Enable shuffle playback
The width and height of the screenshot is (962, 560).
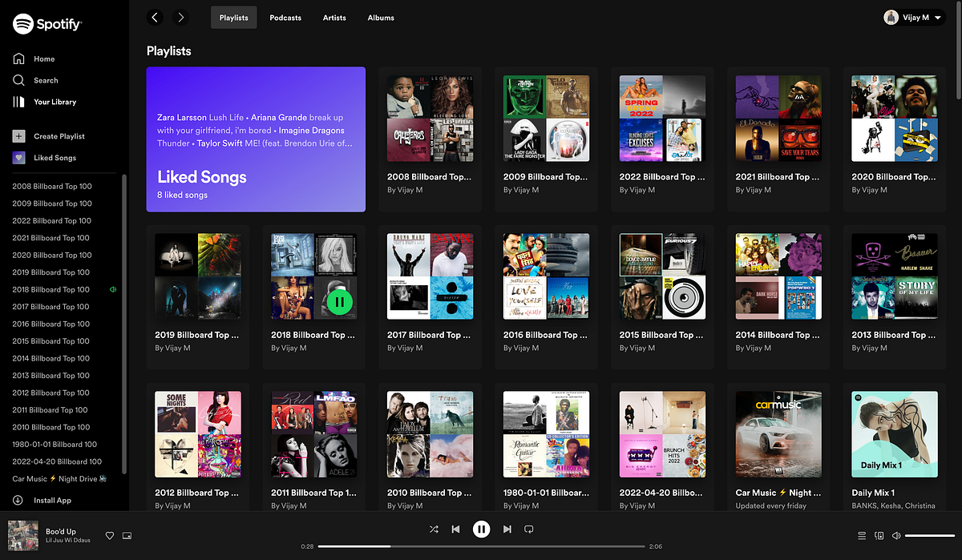click(434, 529)
